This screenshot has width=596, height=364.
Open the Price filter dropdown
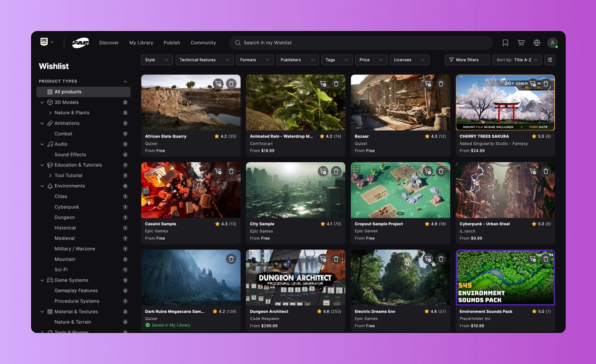coord(372,60)
